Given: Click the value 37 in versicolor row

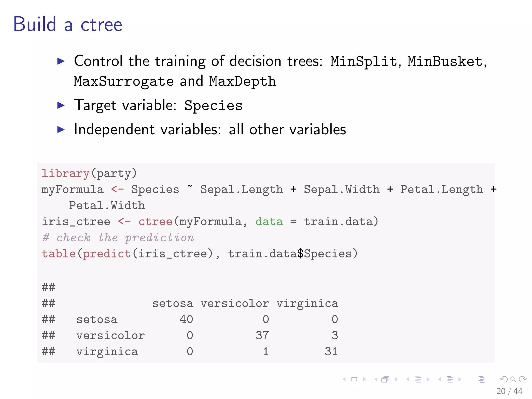Looking at the screenshot, I should click(x=262, y=336).
